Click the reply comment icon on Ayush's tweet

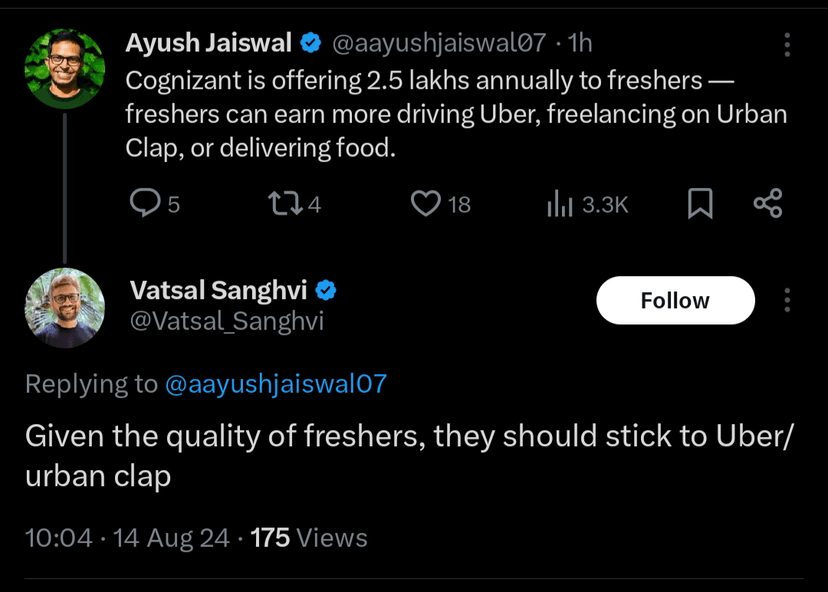[x=146, y=204]
